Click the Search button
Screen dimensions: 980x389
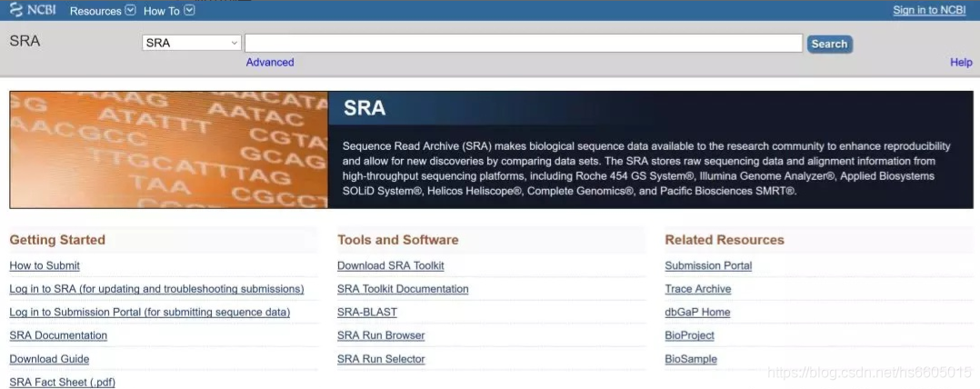829,44
